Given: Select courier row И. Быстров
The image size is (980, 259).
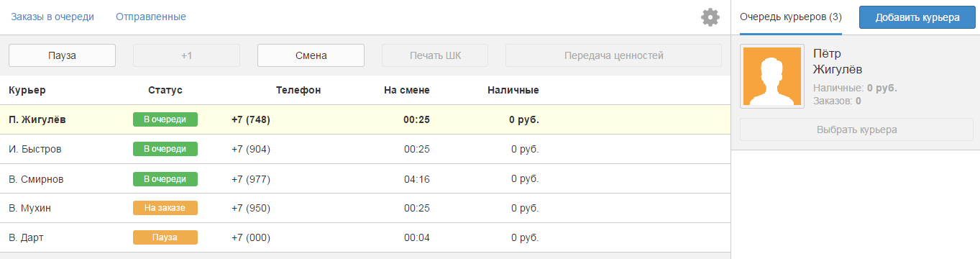Looking at the screenshot, I should pyautogui.click(x=365, y=149).
